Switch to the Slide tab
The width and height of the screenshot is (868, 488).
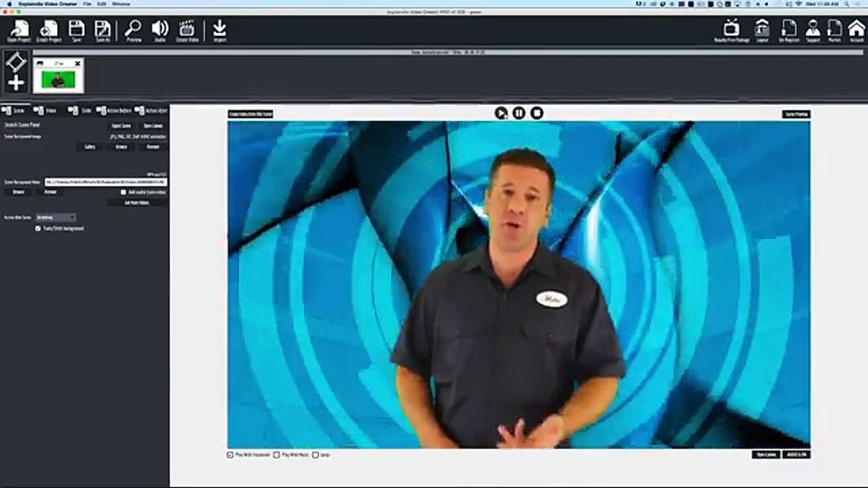(x=81, y=110)
